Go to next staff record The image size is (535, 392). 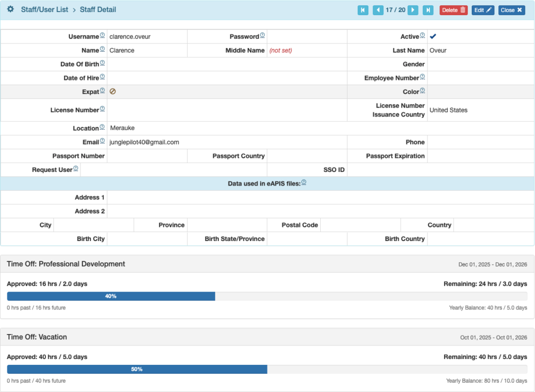413,10
